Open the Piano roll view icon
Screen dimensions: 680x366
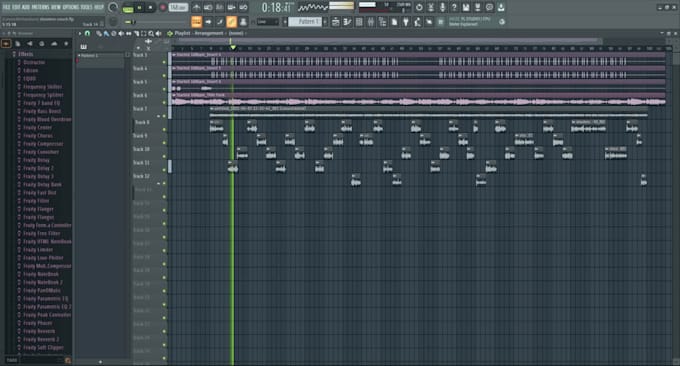[347, 22]
